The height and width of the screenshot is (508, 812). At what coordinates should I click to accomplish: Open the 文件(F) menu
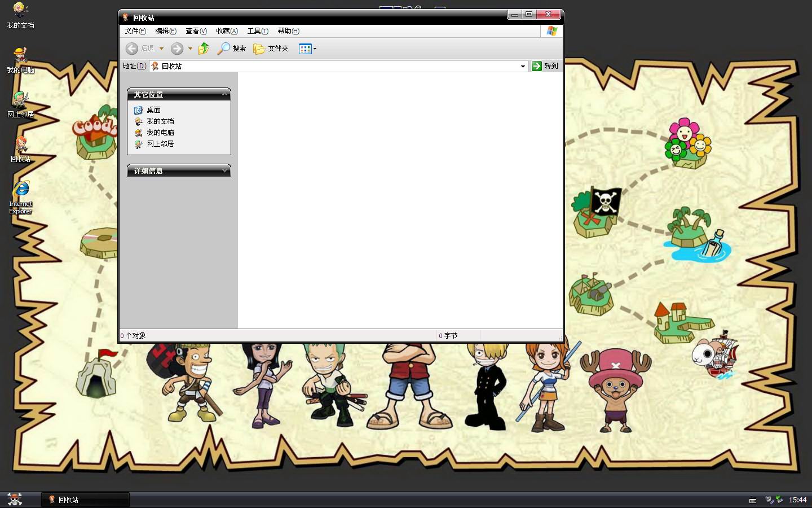135,31
